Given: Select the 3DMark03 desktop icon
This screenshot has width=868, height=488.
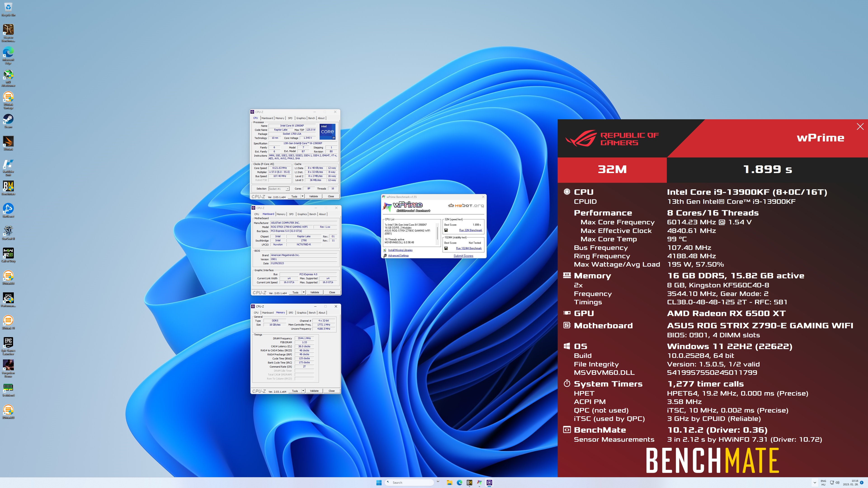Looking at the screenshot, I should pyautogui.click(x=8, y=412).
